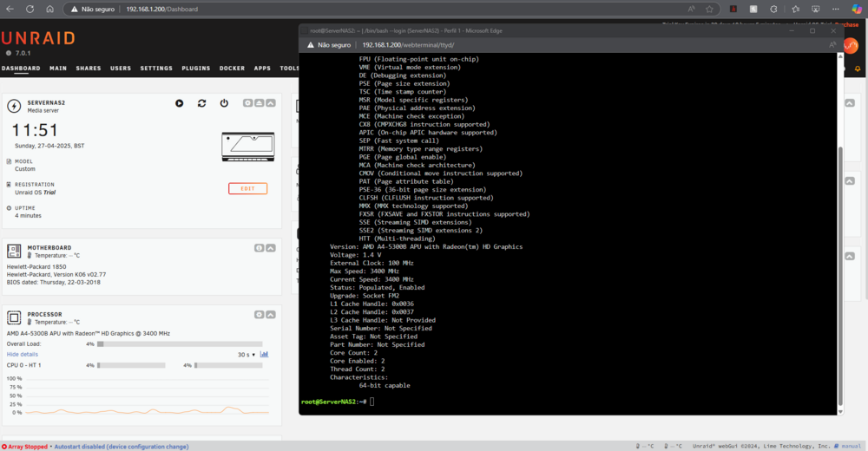This screenshot has width=868, height=451.
Task: Open the DOCKER tab
Action: click(x=232, y=68)
